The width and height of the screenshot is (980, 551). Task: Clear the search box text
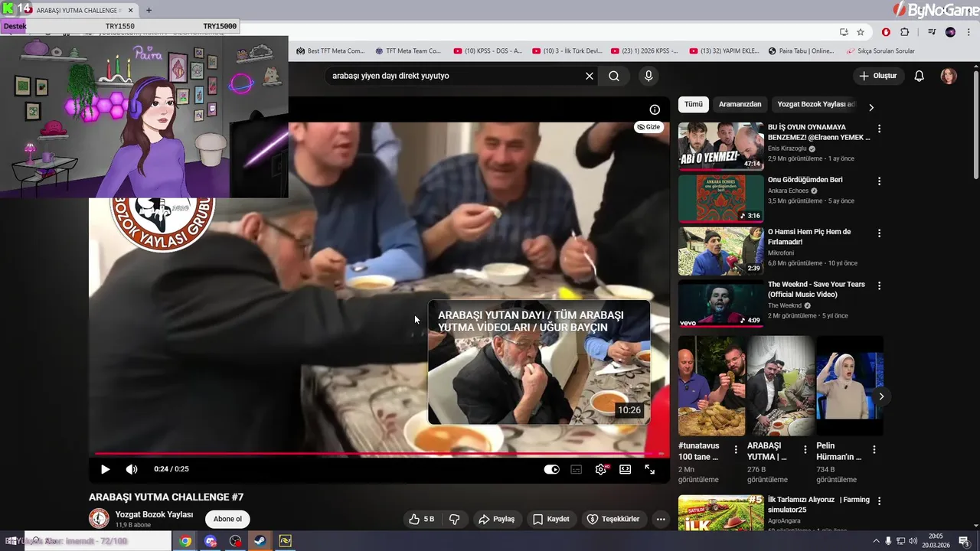pos(590,76)
